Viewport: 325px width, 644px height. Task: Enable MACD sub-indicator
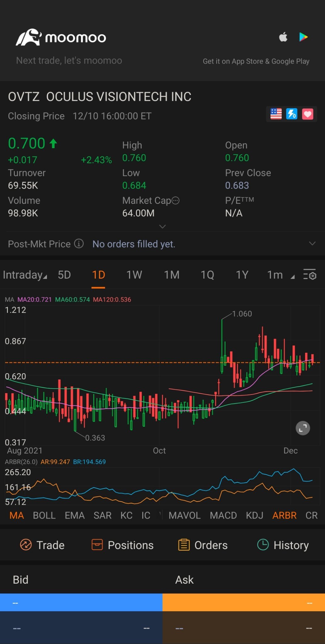(223, 515)
